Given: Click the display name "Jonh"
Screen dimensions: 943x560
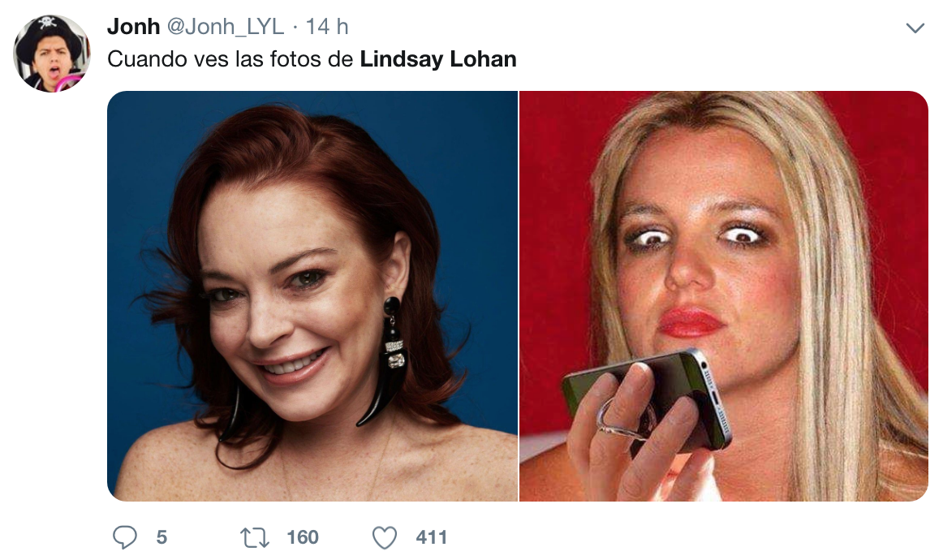Looking at the screenshot, I should [x=133, y=27].
